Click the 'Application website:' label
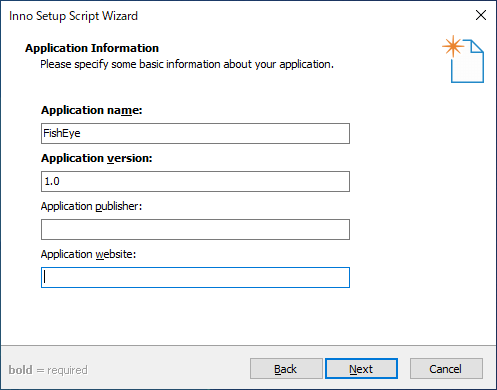This screenshot has width=497, height=390. (x=88, y=254)
